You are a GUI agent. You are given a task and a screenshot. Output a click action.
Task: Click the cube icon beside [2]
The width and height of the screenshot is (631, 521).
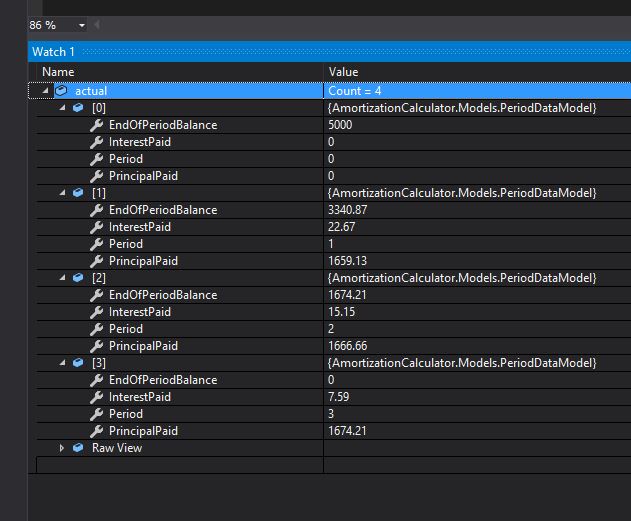[x=78, y=278]
